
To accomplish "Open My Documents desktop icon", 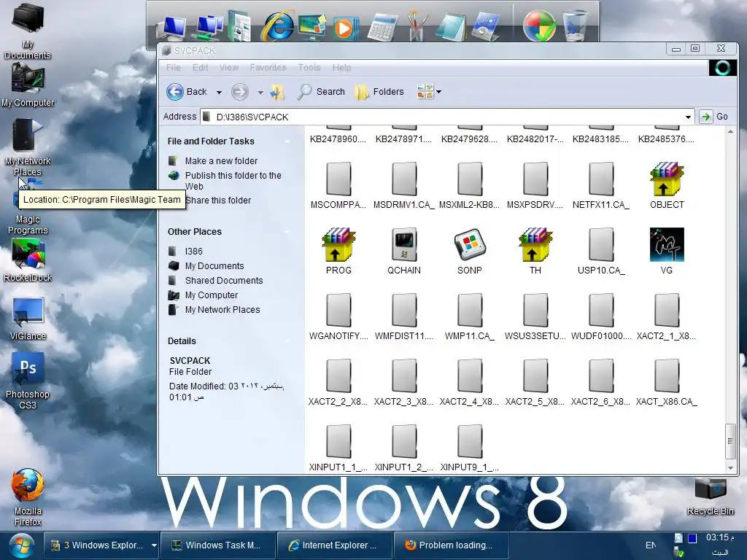I will 28,31.
